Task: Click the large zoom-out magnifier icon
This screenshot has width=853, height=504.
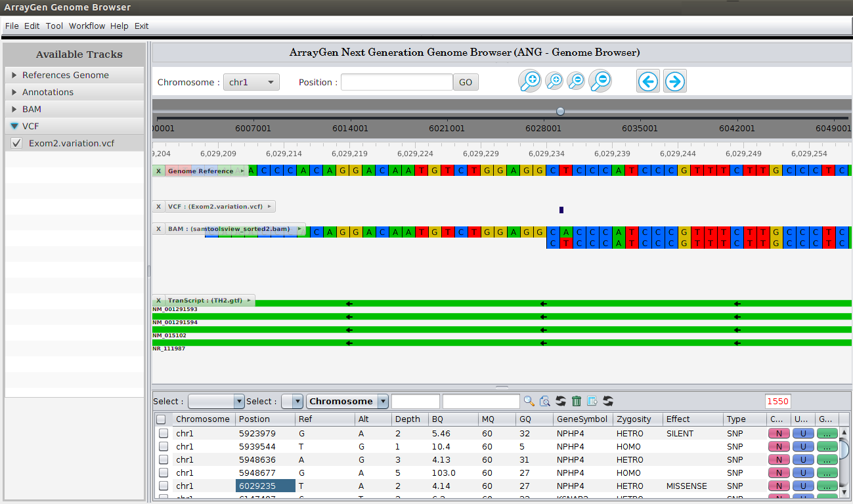Action: click(x=600, y=81)
